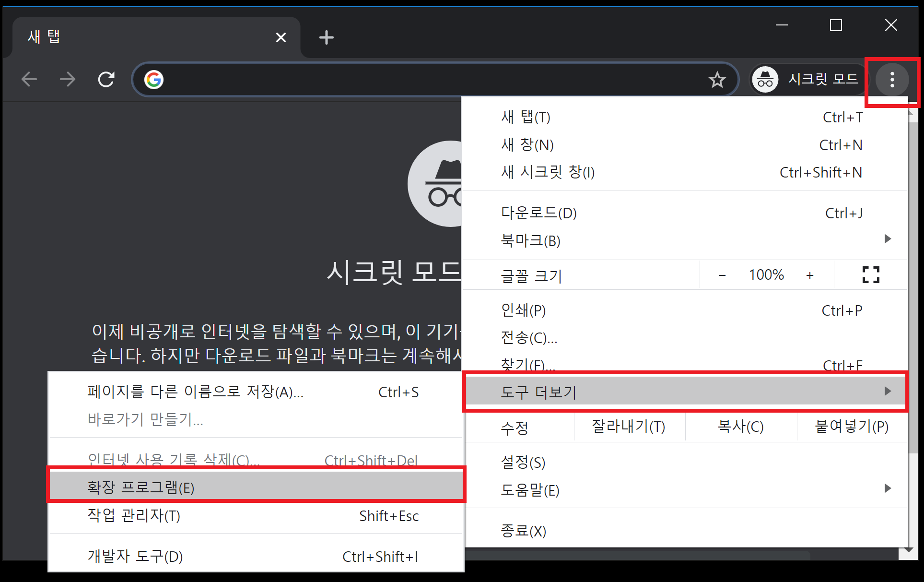Click 복사(C) edit button
The height and width of the screenshot is (582, 924).
click(740, 427)
